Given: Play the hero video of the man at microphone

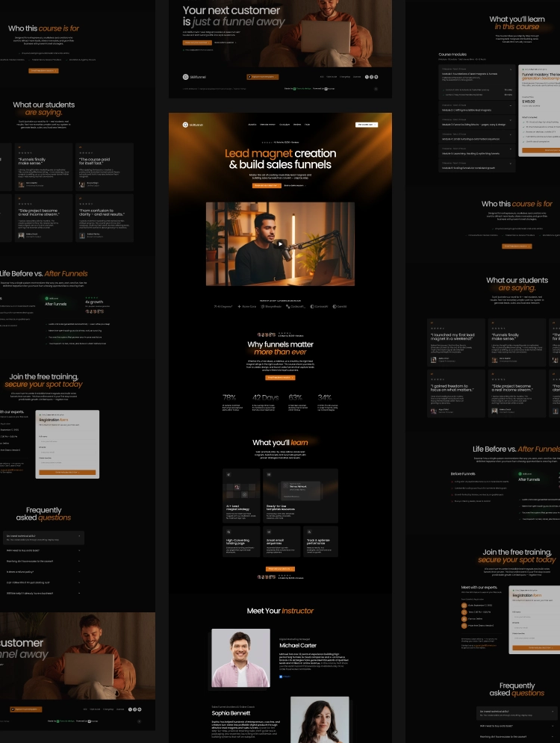Looking at the screenshot, I should [280, 244].
